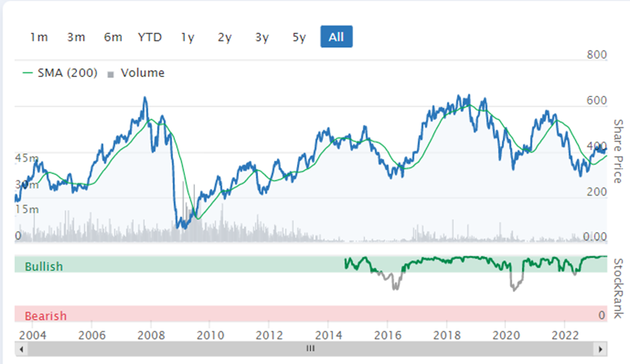Select the 3y time range
Viewport: 630px width, 364px height.
coord(262,37)
